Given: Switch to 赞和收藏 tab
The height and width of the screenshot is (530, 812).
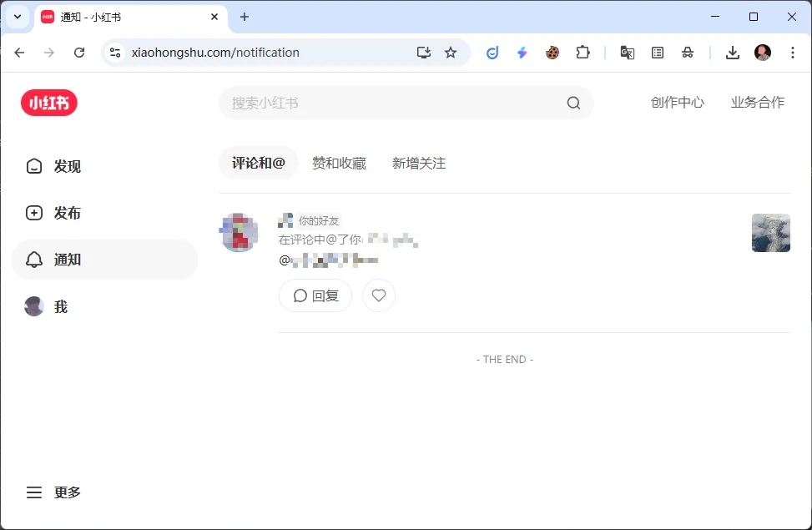Looking at the screenshot, I should click(x=339, y=164).
